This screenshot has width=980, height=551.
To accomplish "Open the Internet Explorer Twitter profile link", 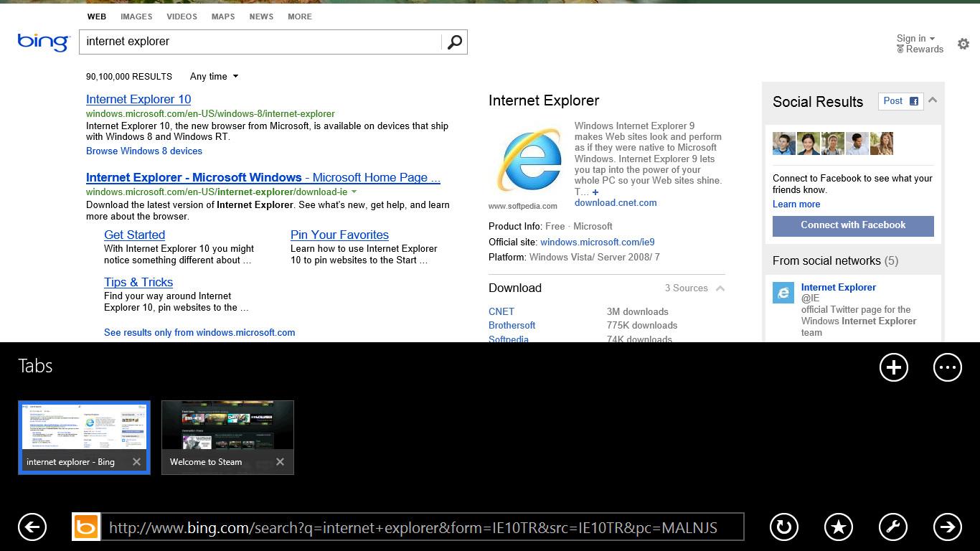I will [838, 288].
